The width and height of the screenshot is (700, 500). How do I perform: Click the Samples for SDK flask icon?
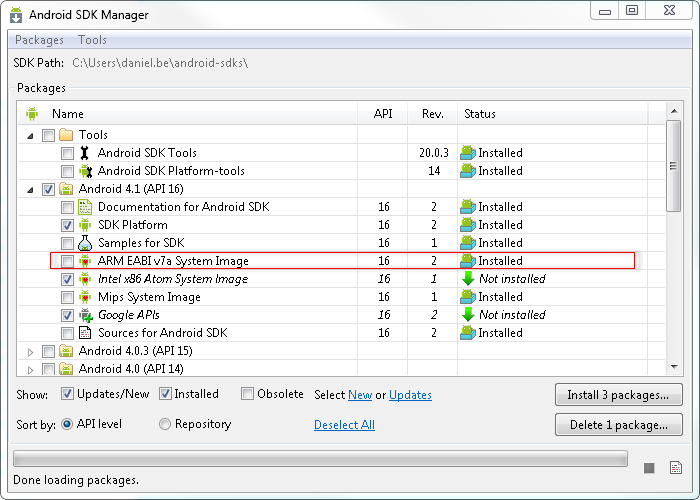85,243
